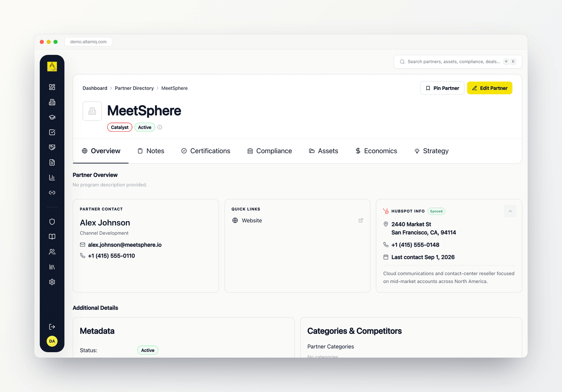
Task: Click the logout arrow icon in sidebar
Action: tap(52, 327)
